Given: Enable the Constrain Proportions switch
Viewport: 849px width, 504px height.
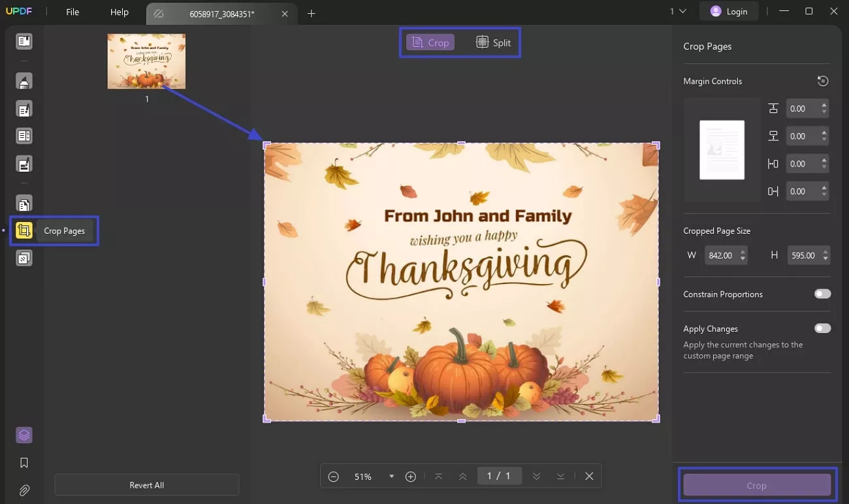Looking at the screenshot, I should tap(822, 294).
